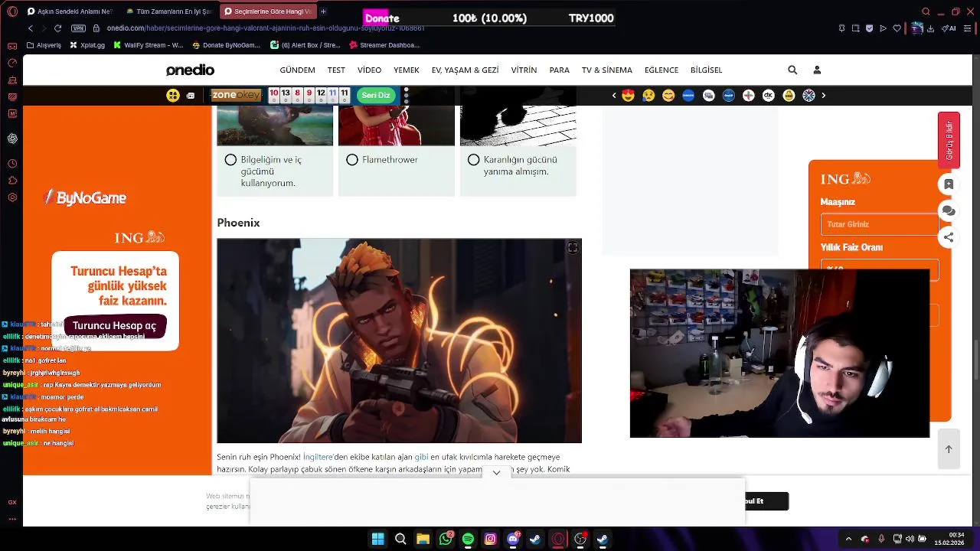Open the TV & SİNEMA menu
The image size is (980, 551).
coord(607,70)
